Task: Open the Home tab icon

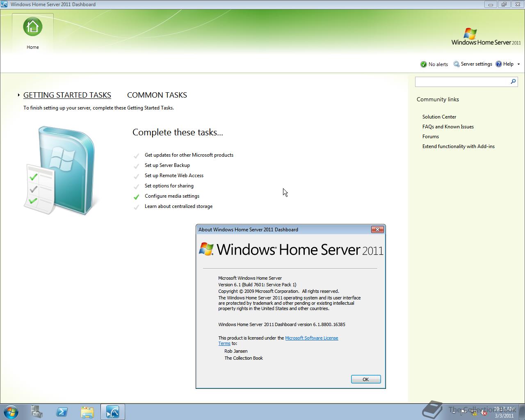Action: click(33, 27)
